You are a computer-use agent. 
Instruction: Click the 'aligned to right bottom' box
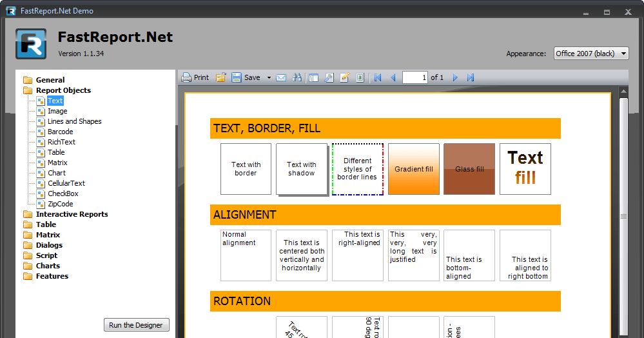(x=525, y=255)
